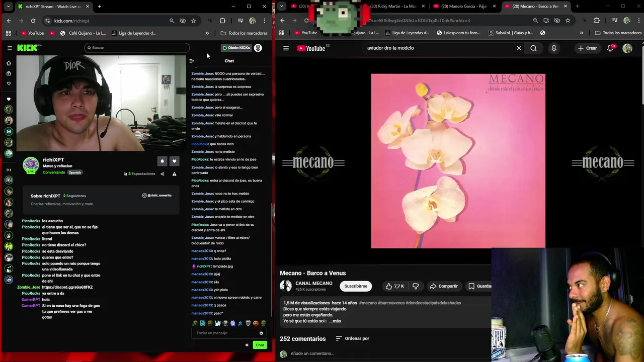Bookmark the YouTube page with star icon
644x362 pixels.
point(568,21)
